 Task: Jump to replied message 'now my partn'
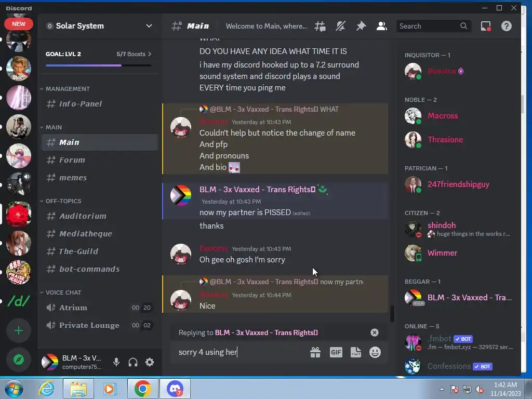[x=341, y=282]
